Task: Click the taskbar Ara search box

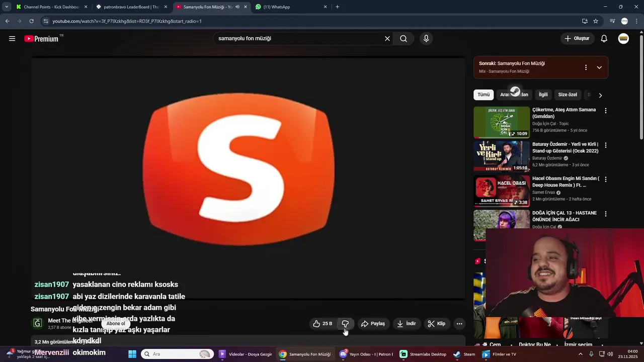Action: 177,354
